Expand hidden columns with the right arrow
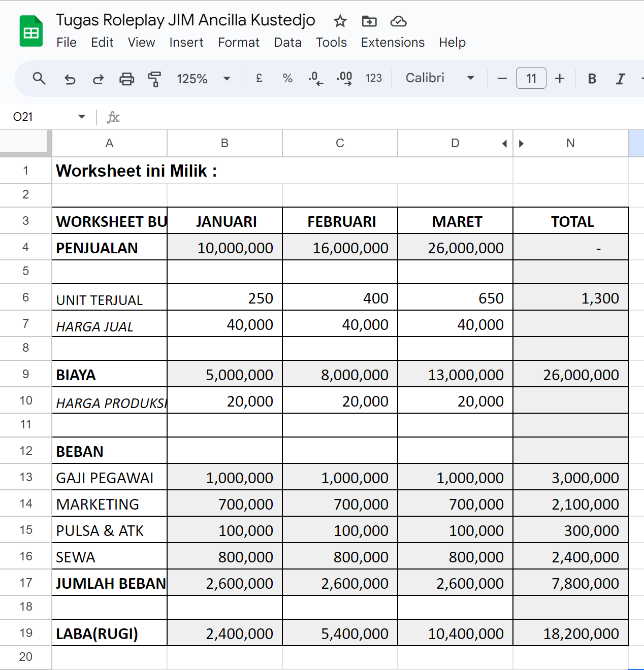Image resolution: width=644 pixels, height=670 pixels. click(x=521, y=144)
